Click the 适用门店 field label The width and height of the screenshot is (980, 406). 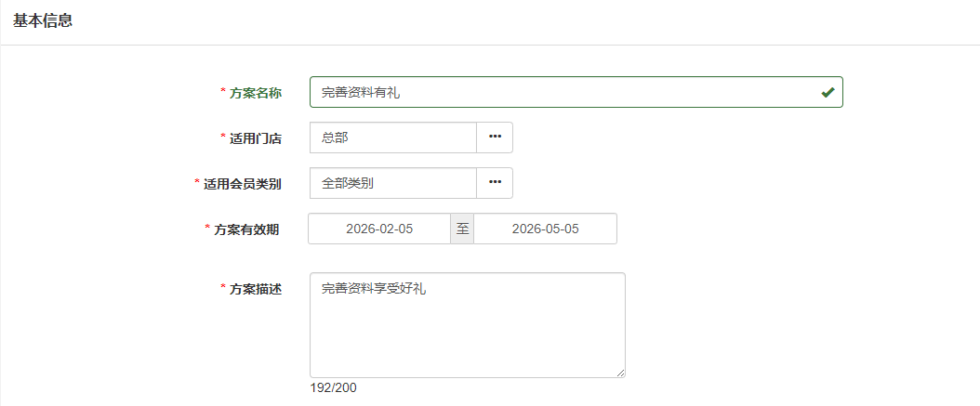(256, 138)
